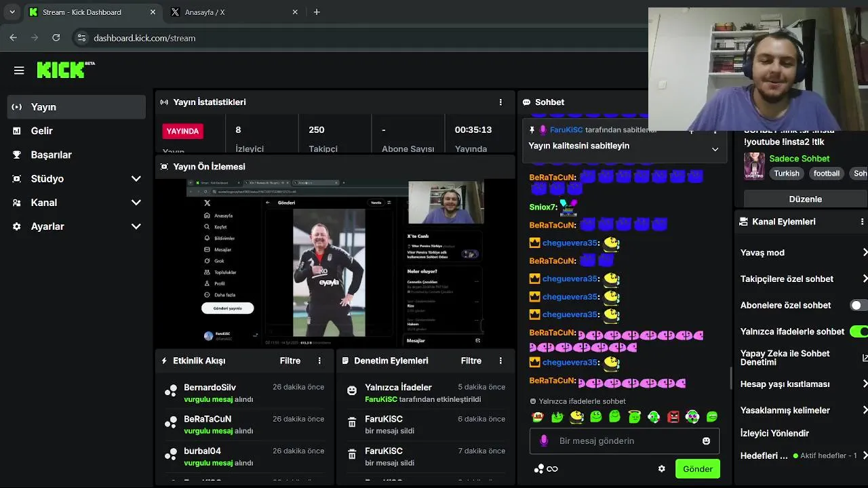868x488 pixels.
Task: Open the browser tab search dropdown
Action: click(12, 12)
